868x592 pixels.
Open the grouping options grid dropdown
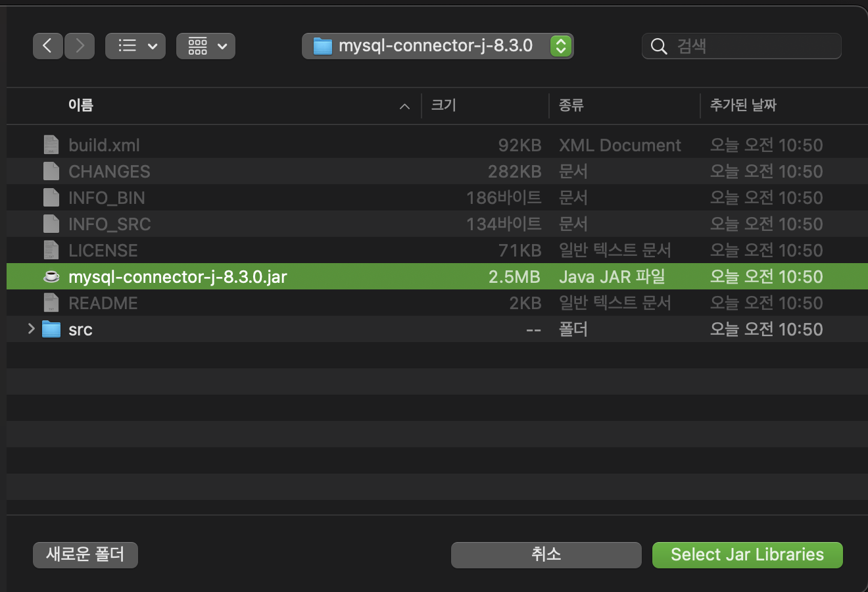(x=206, y=46)
